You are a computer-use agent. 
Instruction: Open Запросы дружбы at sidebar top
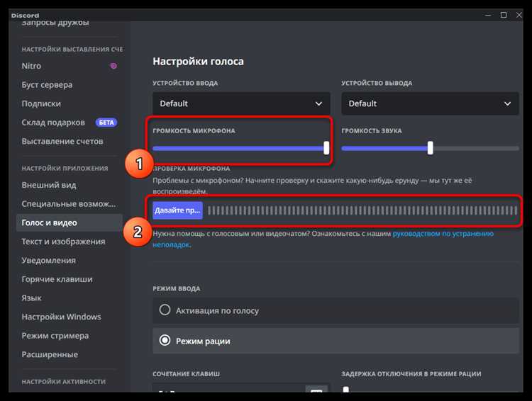coord(55,23)
